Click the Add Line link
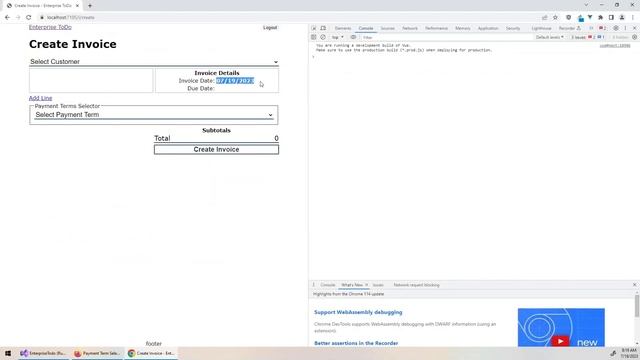This screenshot has width=640, height=360. point(40,98)
